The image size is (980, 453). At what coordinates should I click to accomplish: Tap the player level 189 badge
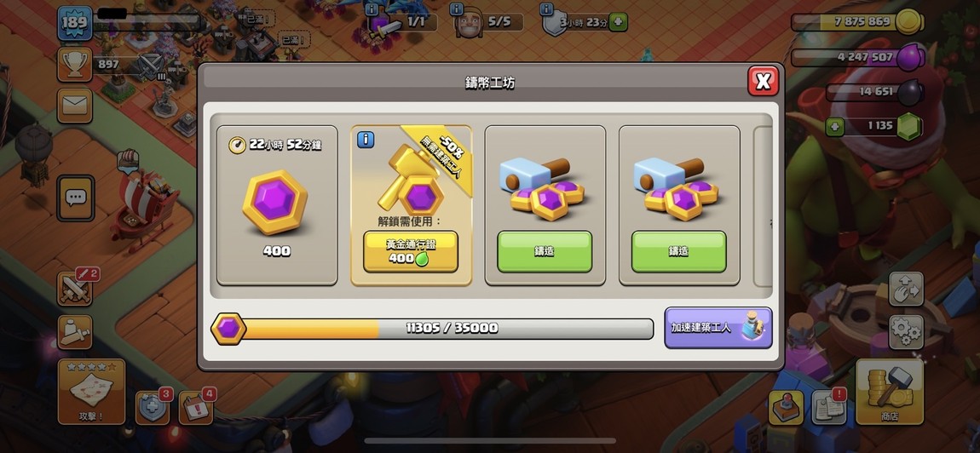click(75, 24)
